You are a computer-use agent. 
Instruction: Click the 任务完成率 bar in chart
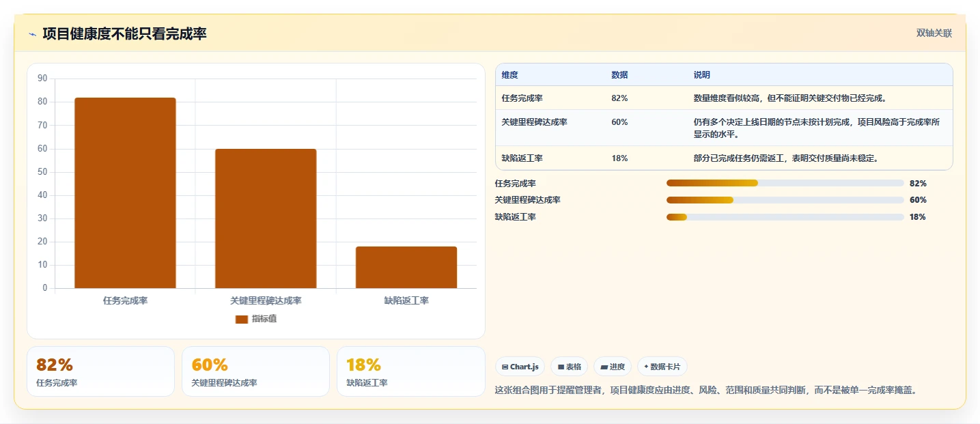click(125, 193)
